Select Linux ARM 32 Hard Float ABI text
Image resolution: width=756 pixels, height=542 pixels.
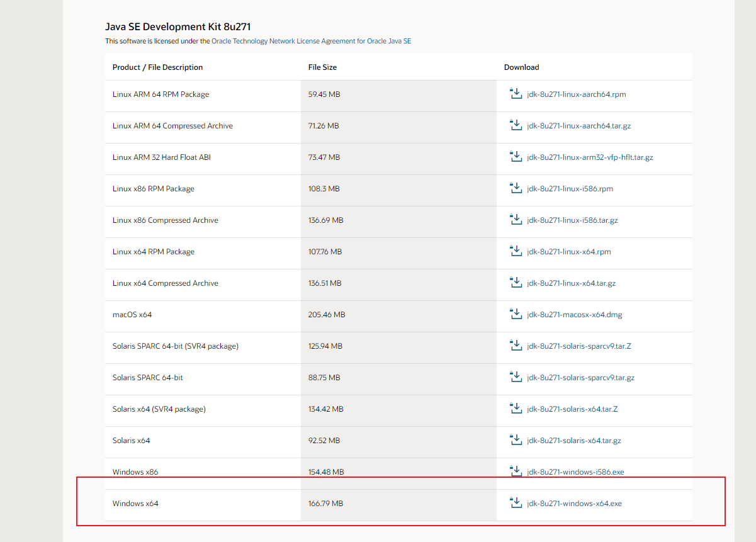(162, 157)
